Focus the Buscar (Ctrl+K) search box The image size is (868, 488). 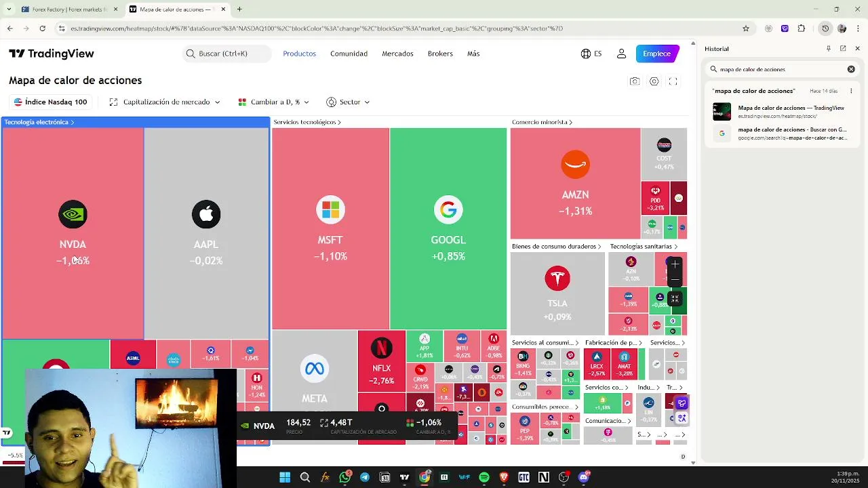pyautogui.click(x=227, y=54)
